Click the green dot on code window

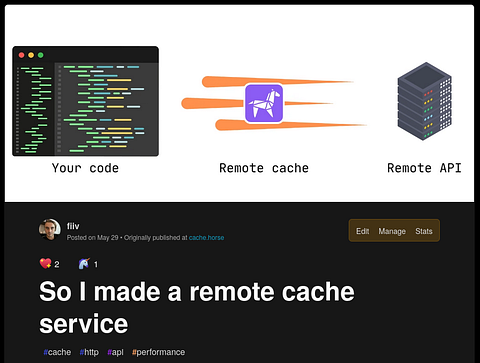click(41, 55)
